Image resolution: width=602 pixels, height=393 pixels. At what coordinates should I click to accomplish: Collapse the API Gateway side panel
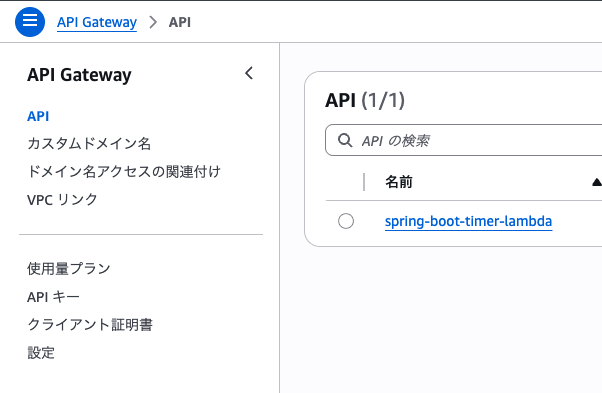[249, 73]
